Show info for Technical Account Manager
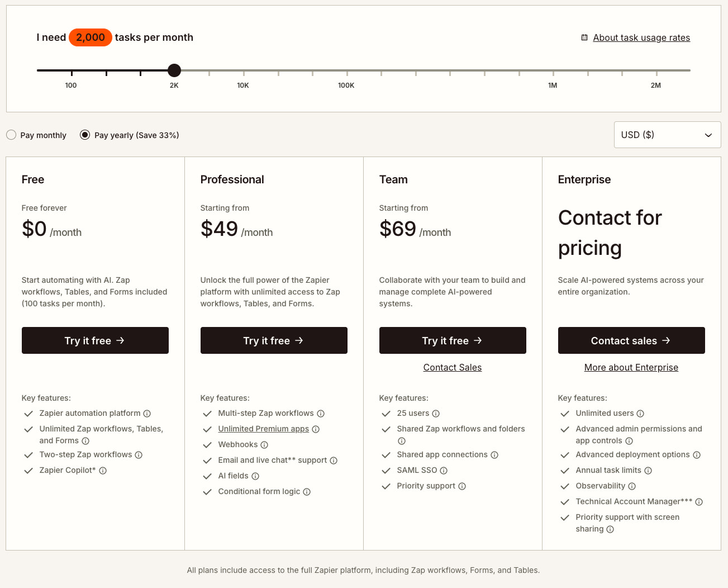728x588 pixels. click(699, 502)
